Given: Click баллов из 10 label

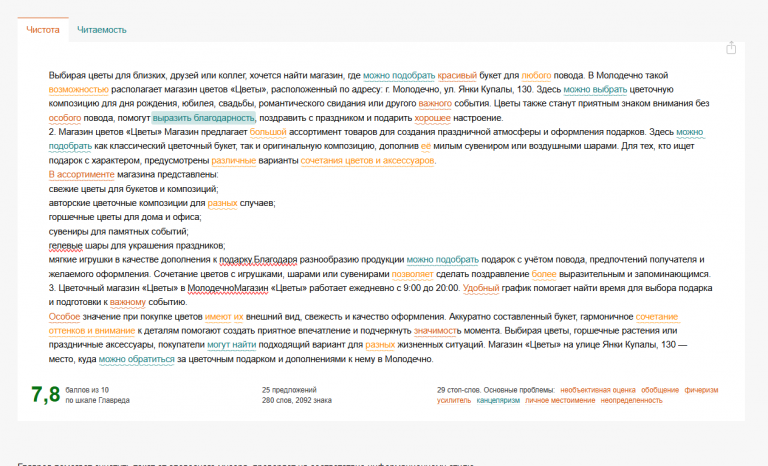Looking at the screenshot, I should (87, 390).
